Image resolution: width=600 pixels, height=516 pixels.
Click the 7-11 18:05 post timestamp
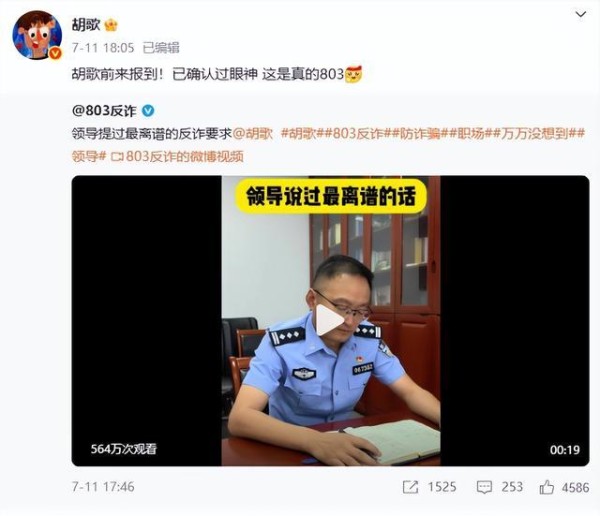point(103,48)
